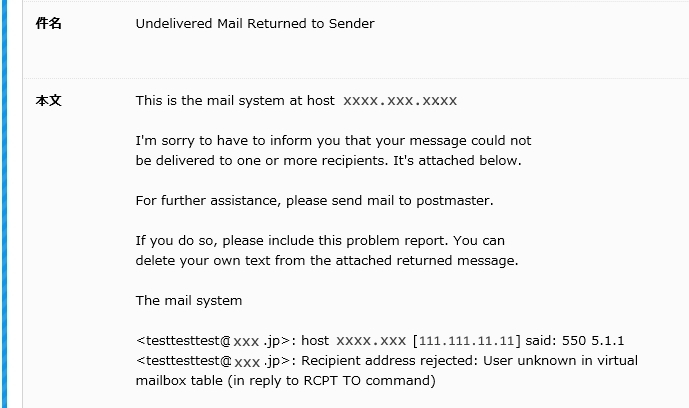Click "The mail system" line
The image size is (689, 408).
click(x=189, y=301)
